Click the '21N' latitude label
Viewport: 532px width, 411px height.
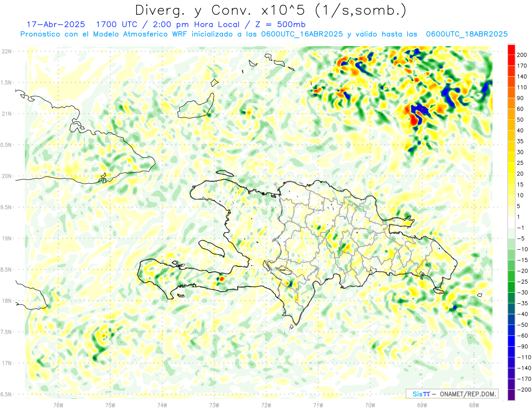[x=6, y=114]
